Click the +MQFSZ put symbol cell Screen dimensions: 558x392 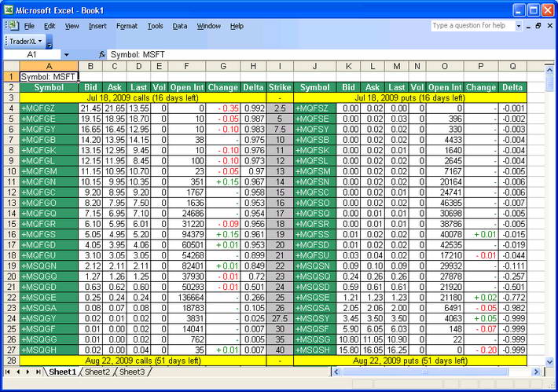click(x=315, y=108)
